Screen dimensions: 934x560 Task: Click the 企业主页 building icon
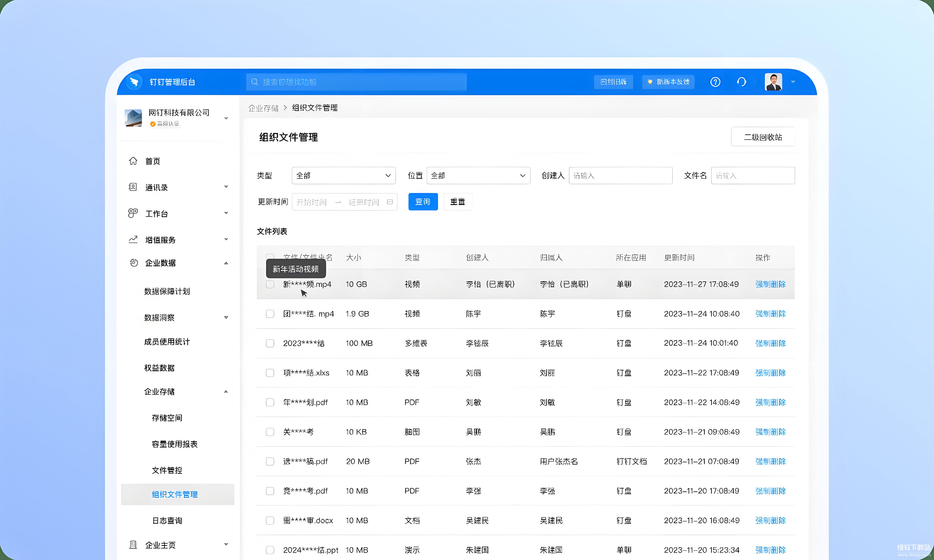pyautogui.click(x=133, y=544)
